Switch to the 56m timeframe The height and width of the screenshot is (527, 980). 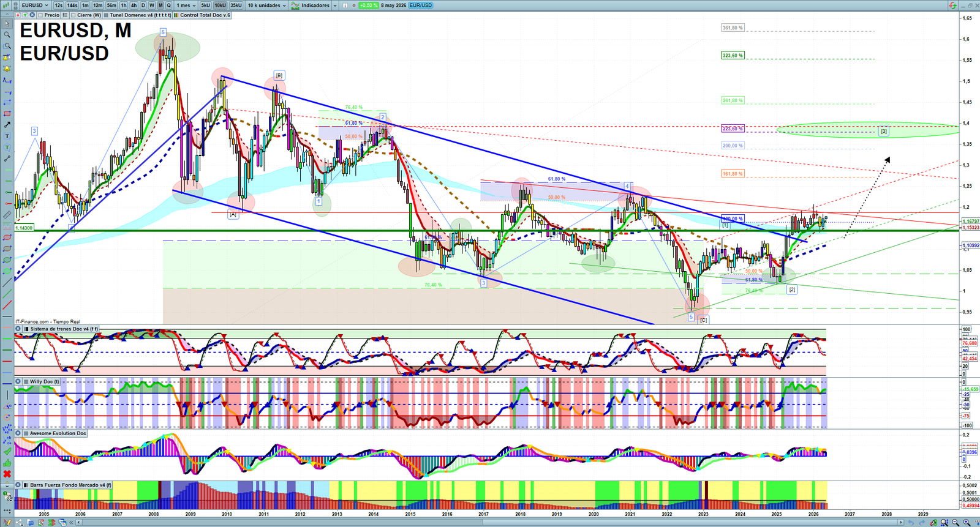click(111, 6)
